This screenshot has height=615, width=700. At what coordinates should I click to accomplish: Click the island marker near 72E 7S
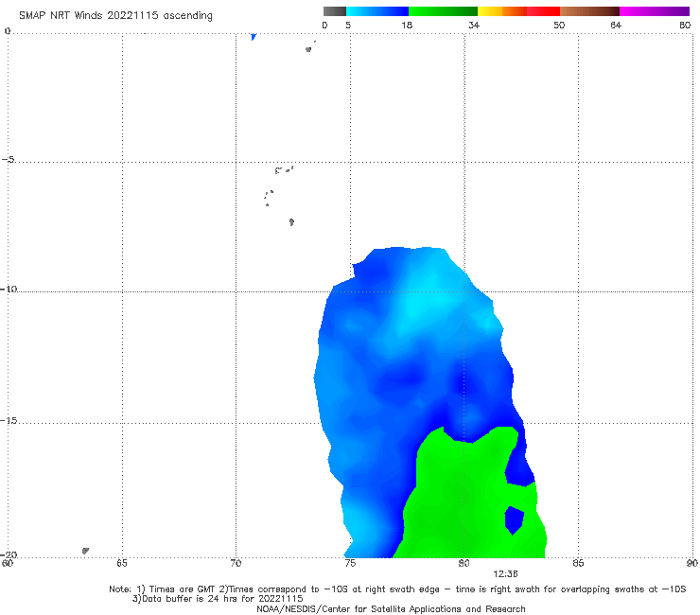click(291, 221)
